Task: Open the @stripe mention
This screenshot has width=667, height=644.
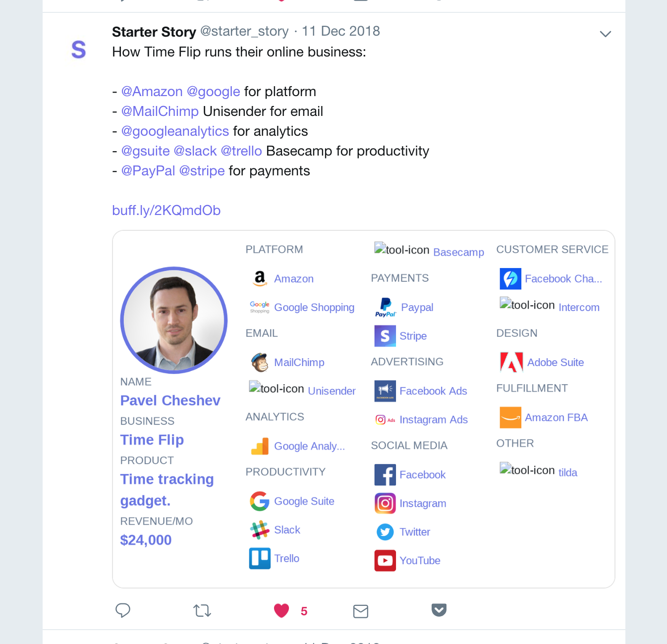Action: [202, 171]
